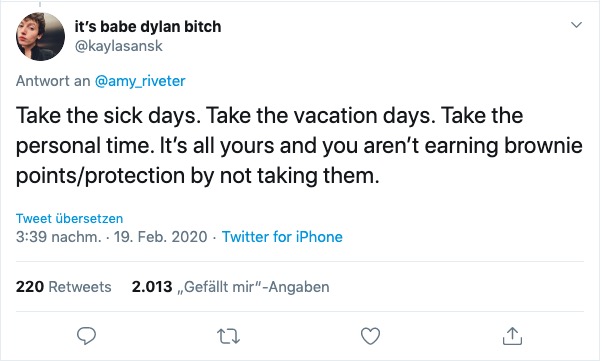Like the tweet with the heart icon
Screen dimensions: 602x361
pos(370,336)
